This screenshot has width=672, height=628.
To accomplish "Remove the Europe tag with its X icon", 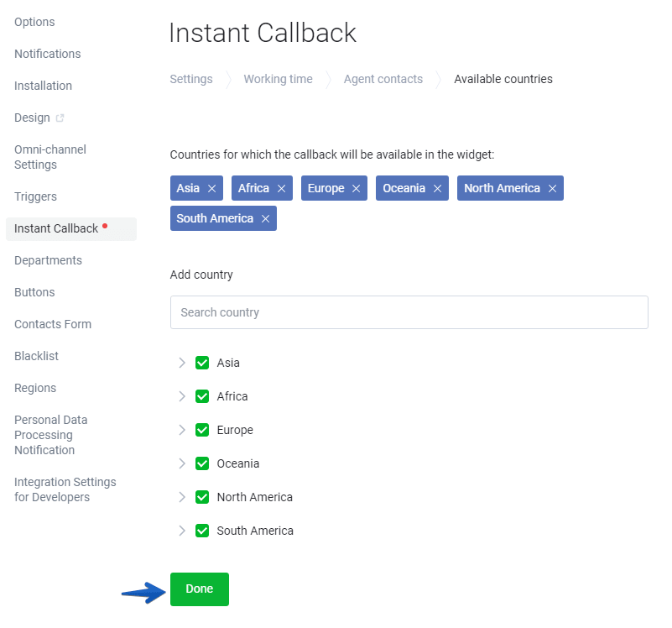I will click(x=357, y=188).
